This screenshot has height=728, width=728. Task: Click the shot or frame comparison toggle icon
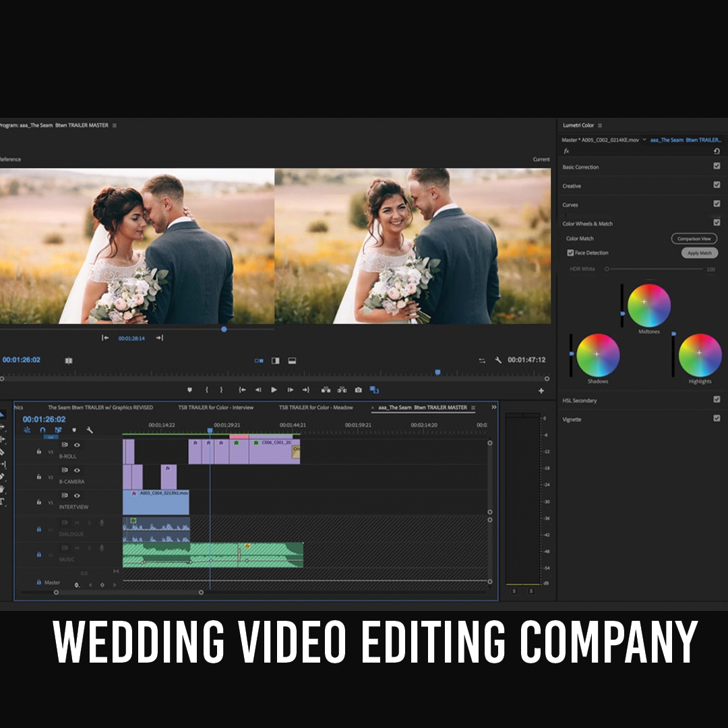coord(69,361)
